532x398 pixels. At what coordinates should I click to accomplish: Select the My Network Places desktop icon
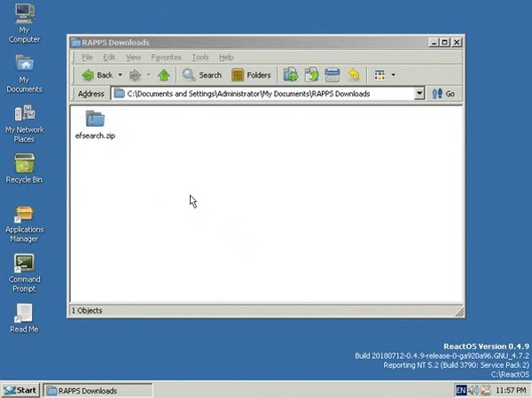(x=25, y=124)
